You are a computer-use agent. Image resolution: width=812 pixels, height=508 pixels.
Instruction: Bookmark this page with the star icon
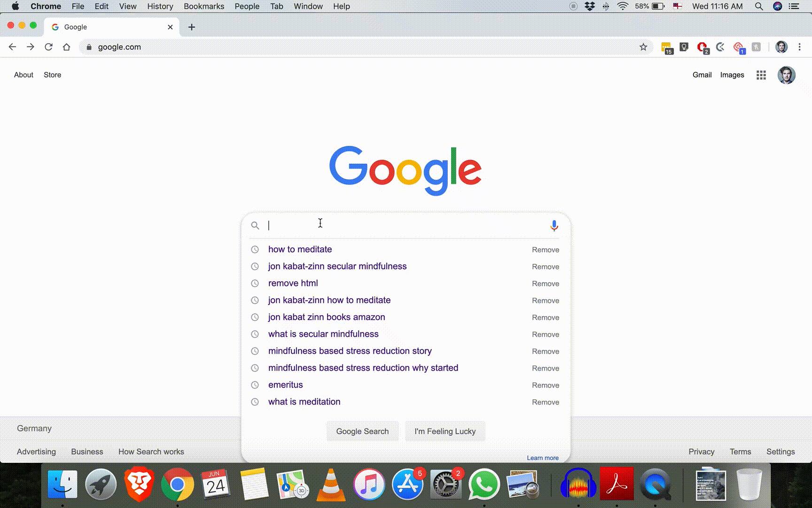(x=643, y=47)
